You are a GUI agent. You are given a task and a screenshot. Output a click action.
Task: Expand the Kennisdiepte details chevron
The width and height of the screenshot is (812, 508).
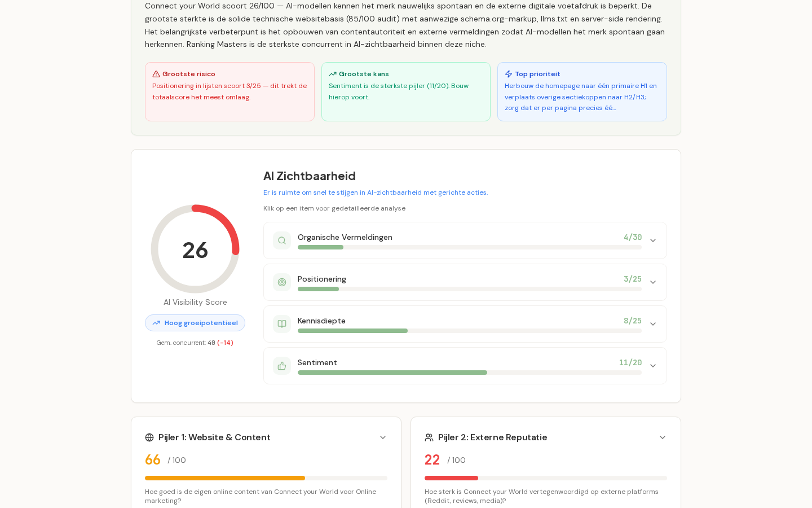pos(653,324)
